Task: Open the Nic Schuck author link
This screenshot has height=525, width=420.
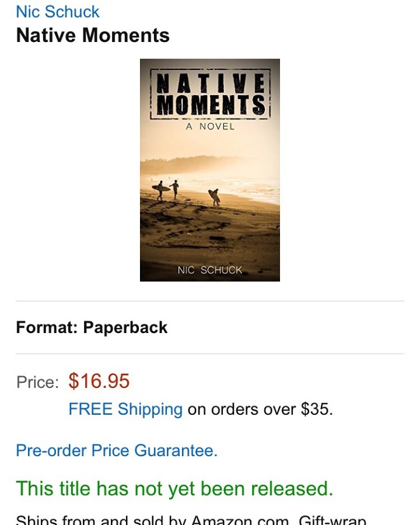Action: pos(58,12)
